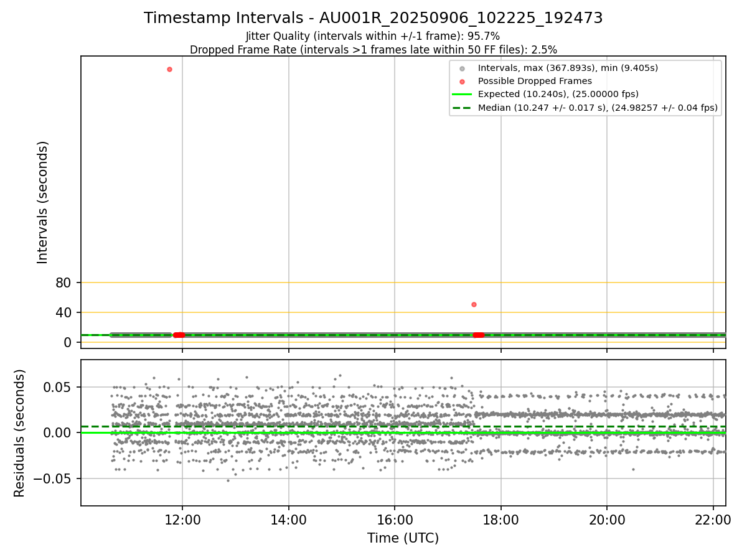Click the plot title 'Timestamp Intervals - AU001R_20250906_102225_192473'
Viewport: 747px width, 560px height.
[373, 18]
